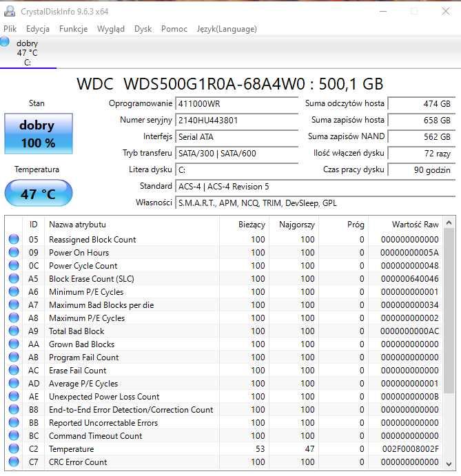Select raw value 00000000005A for Power On Hours
This screenshot has width=461, height=476.
(409, 252)
